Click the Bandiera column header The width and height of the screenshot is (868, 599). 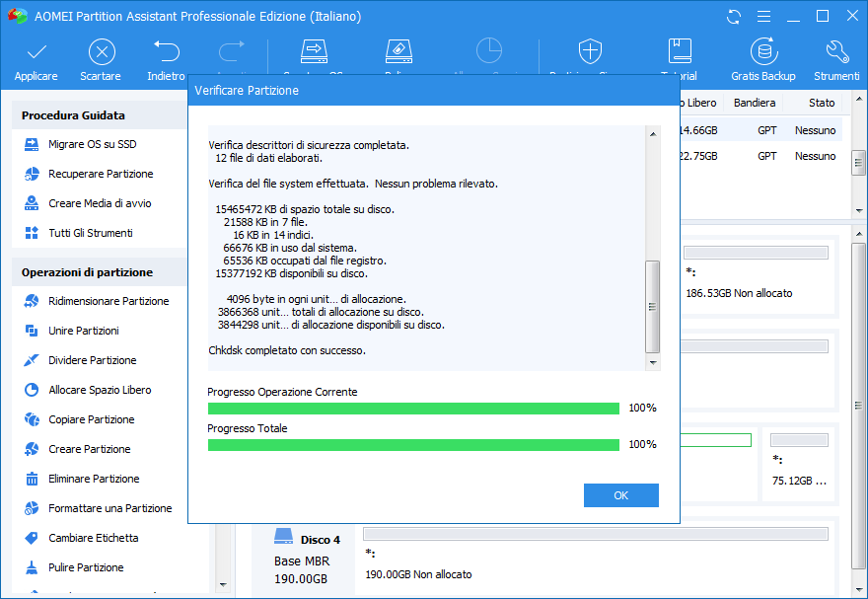(x=754, y=103)
